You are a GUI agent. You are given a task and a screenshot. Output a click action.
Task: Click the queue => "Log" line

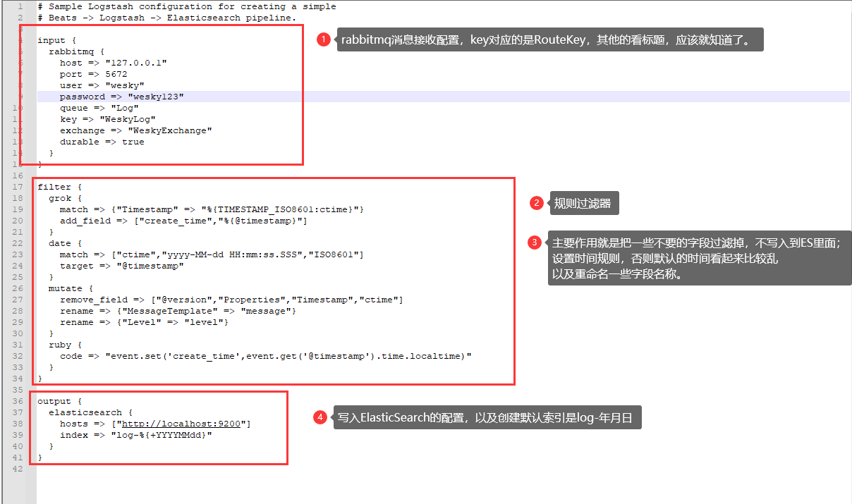coord(99,108)
